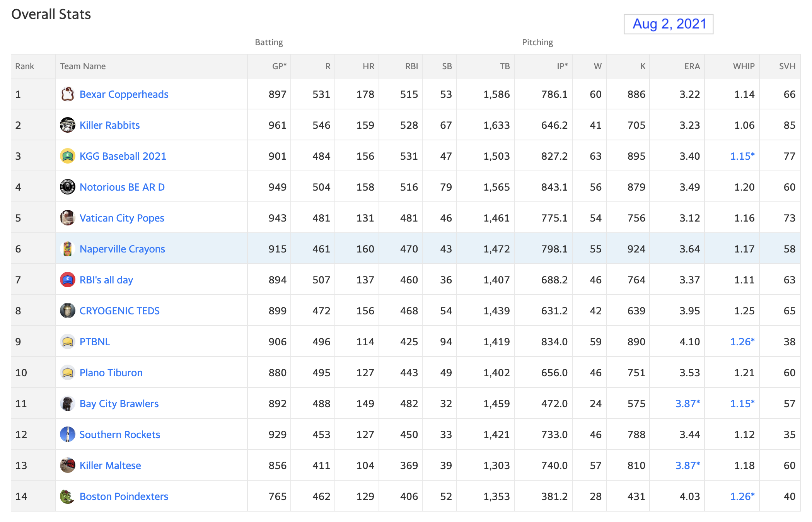The height and width of the screenshot is (522, 812).
Task: Click the RBI's all day red cap icon
Action: pyautogui.click(x=68, y=280)
